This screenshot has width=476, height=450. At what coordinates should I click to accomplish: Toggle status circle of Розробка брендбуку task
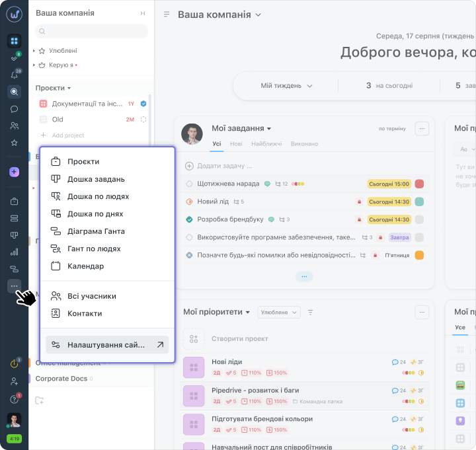(x=189, y=219)
